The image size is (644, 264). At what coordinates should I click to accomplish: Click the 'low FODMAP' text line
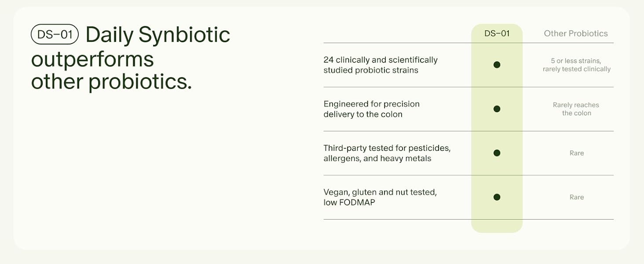click(x=349, y=203)
